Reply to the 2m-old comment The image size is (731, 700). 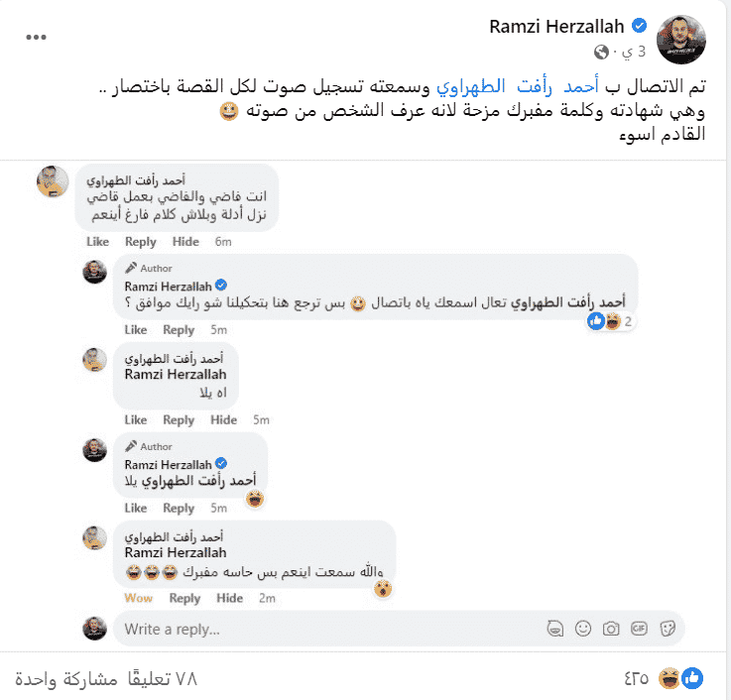click(184, 598)
